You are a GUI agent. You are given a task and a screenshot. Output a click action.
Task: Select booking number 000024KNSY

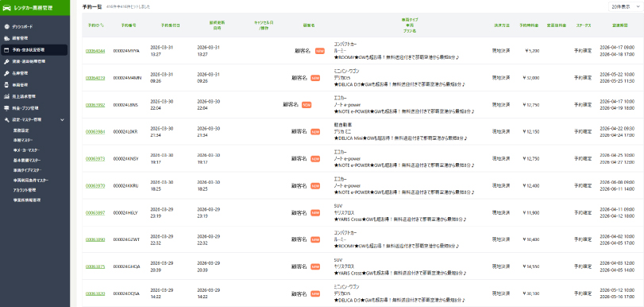click(x=125, y=159)
